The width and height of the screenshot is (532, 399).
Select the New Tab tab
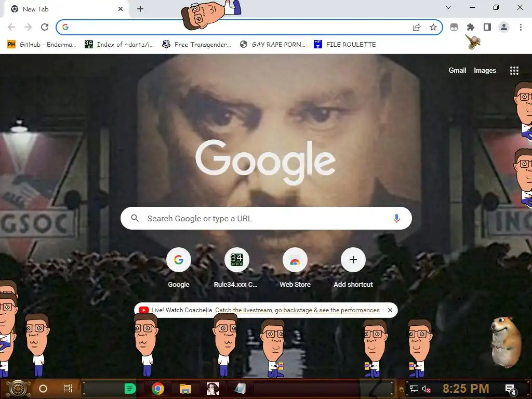66,9
